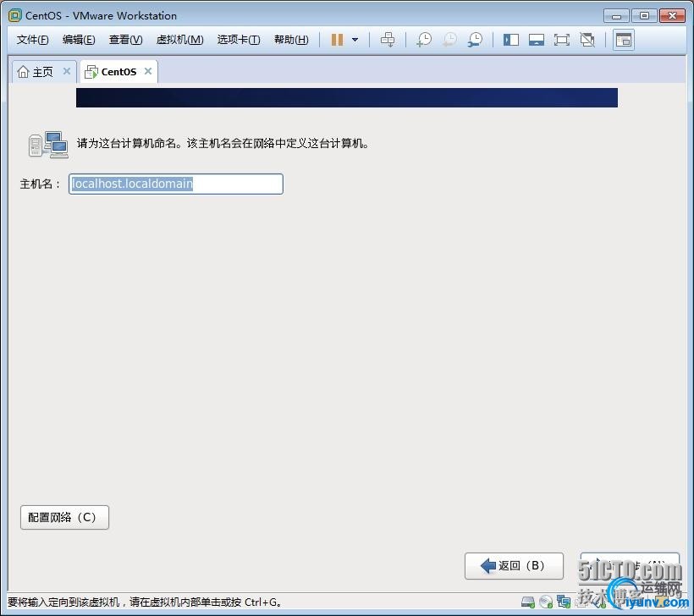Screen dimensions: 694x616
Task: Minimize the VMware Workstation window
Action: 616,16
